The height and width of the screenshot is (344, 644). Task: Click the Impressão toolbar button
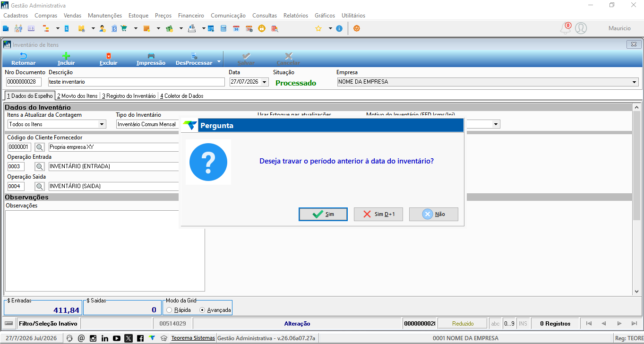pyautogui.click(x=151, y=59)
